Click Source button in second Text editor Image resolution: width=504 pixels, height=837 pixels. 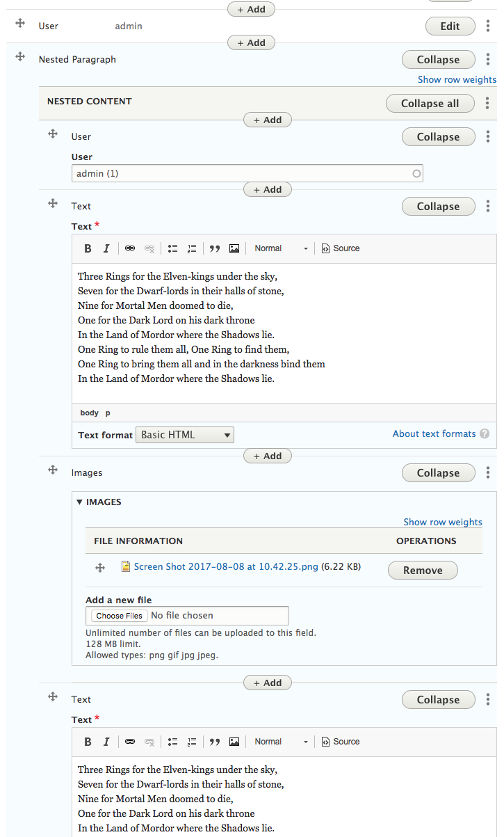(341, 742)
